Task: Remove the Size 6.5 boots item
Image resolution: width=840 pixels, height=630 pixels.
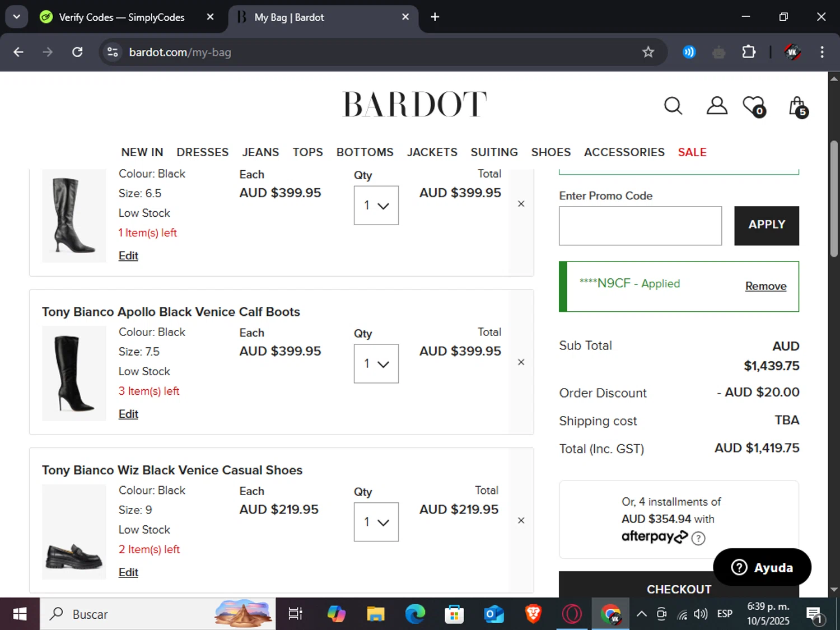Action: [x=521, y=204]
